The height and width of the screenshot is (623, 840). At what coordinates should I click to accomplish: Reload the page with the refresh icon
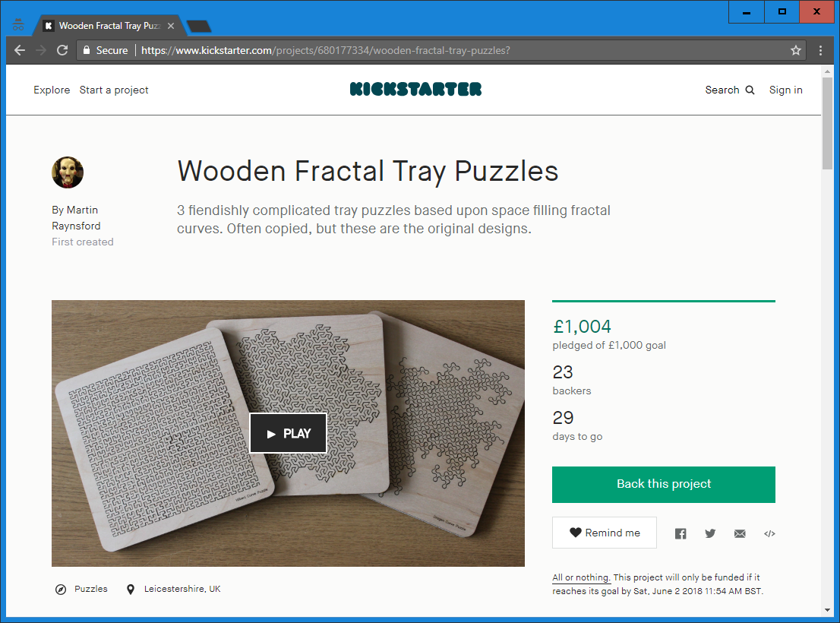pyautogui.click(x=62, y=50)
